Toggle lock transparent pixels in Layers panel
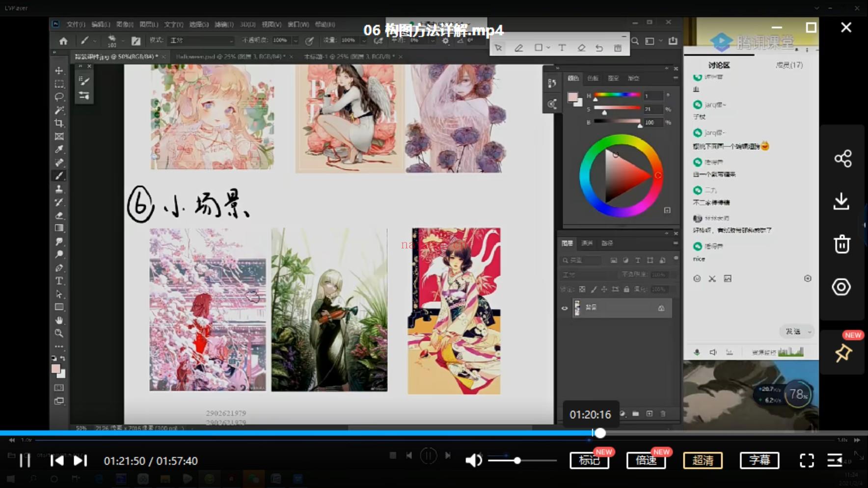 [582, 290]
